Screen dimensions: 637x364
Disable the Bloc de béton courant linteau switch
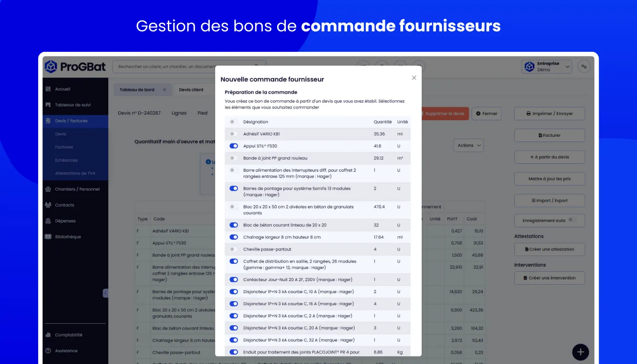coord(234,225)
